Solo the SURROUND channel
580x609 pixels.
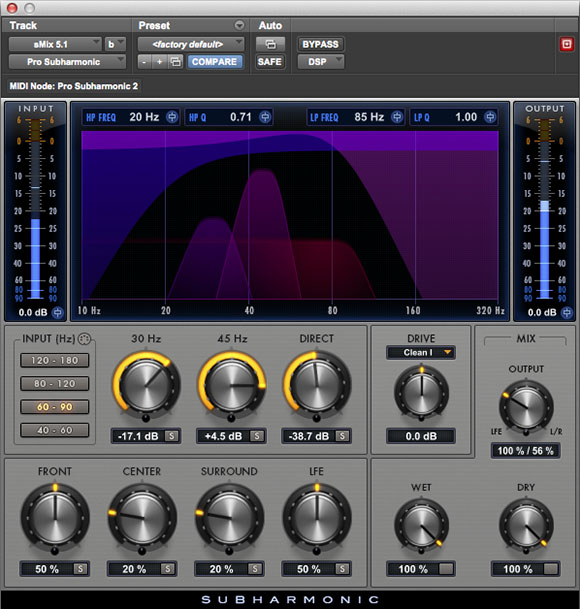click(x=255, y=569)
